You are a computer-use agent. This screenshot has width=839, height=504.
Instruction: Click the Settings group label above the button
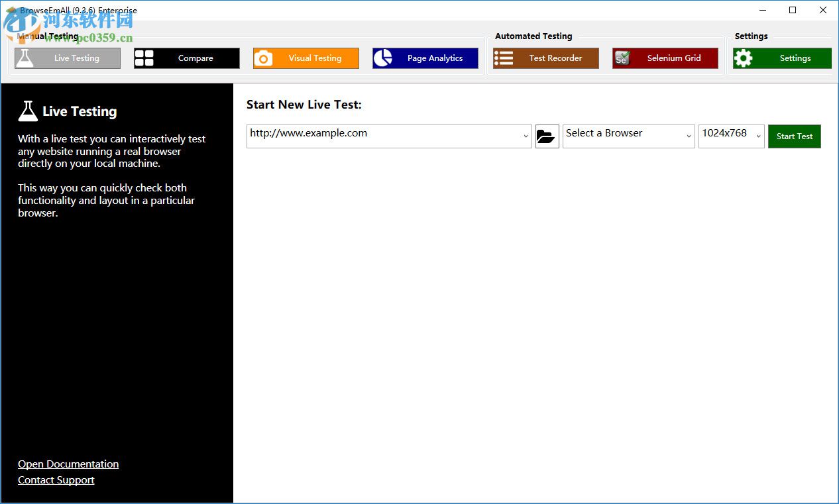pyautogui.click(x=752, y=36)
